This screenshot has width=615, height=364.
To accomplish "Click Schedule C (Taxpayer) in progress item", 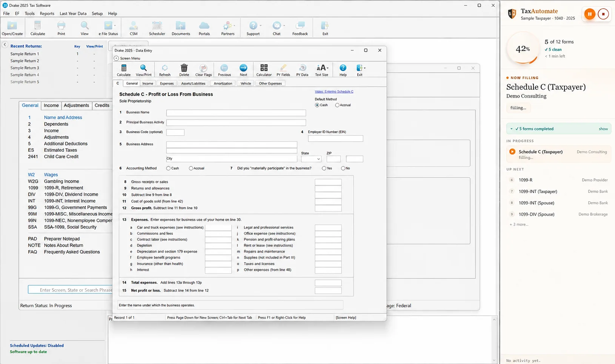I will (x=559, y=154).
